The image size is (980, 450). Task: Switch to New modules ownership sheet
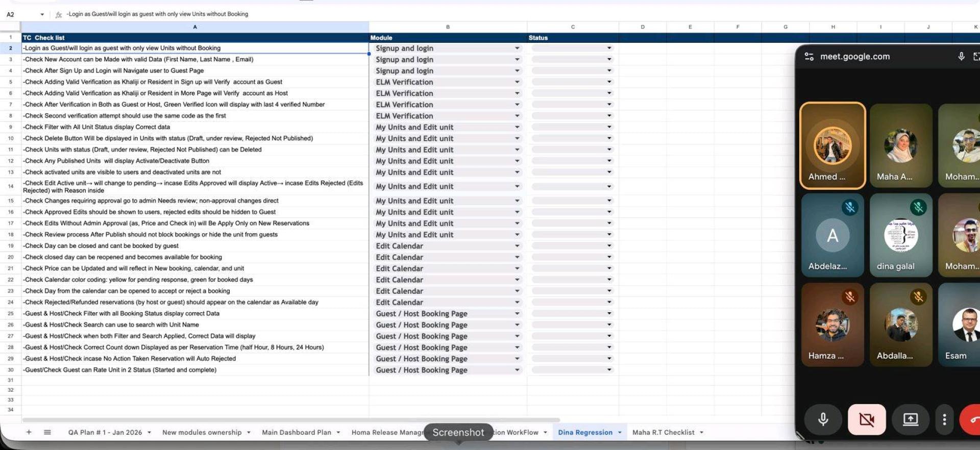coord(202,432)
